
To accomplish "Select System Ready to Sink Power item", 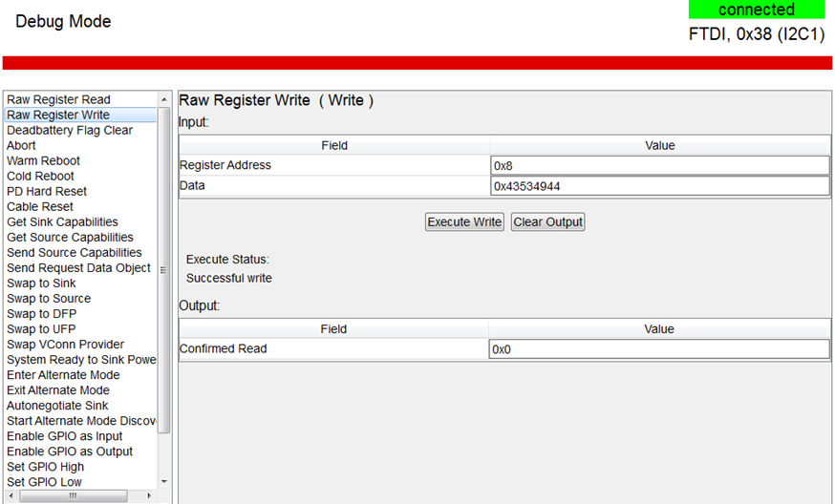I will pyautogui.click(x=80, y=360).
